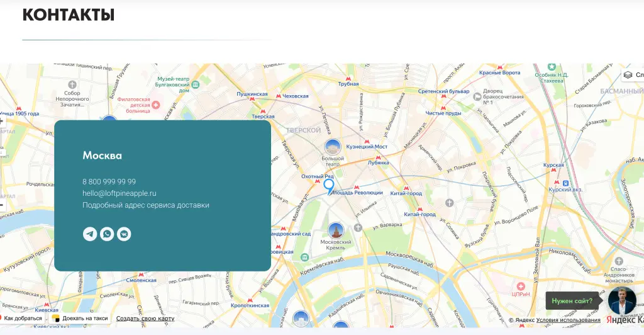Screen dimensions: 644x335
Task: Click the "Смоленская ул." street label
Action: [117, 295]
